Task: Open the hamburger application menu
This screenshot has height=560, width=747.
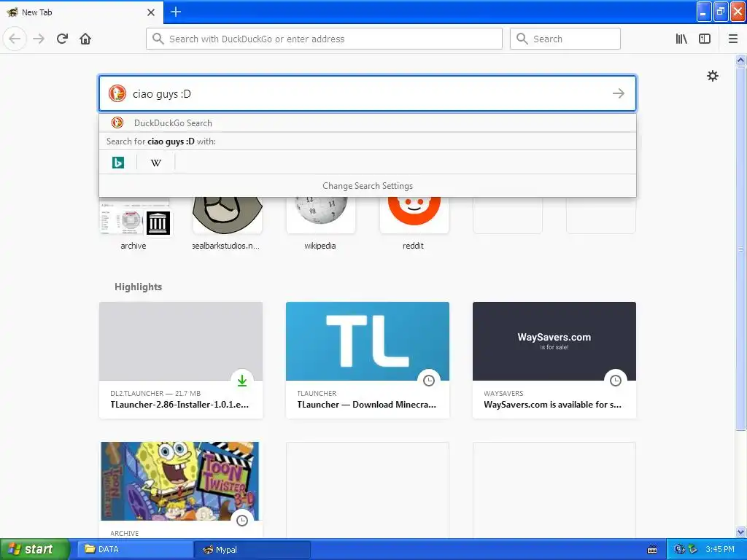Action: coord(732,39)
